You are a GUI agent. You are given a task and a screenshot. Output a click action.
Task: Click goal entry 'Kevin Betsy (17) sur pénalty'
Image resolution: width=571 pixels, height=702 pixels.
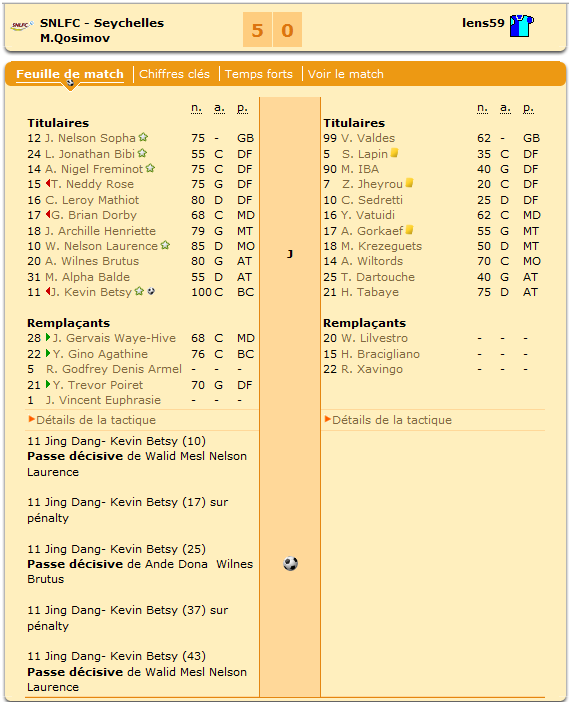128,510
